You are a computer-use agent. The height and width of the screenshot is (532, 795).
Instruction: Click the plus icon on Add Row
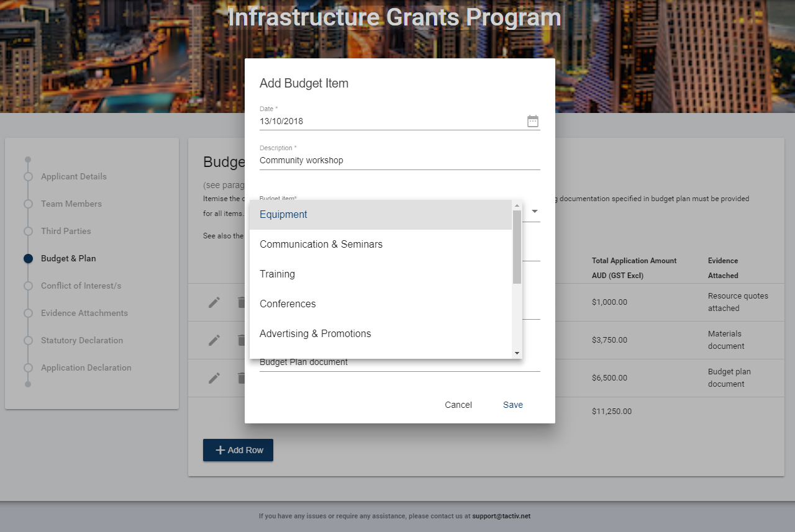[x=220, y=449]
